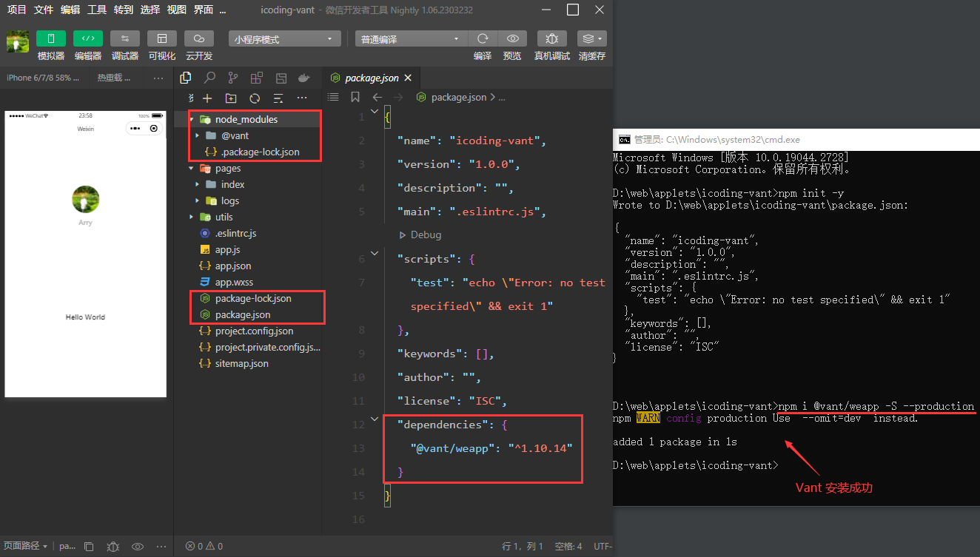
Task: Open the Docker whale icon
Action: [303, 78]
